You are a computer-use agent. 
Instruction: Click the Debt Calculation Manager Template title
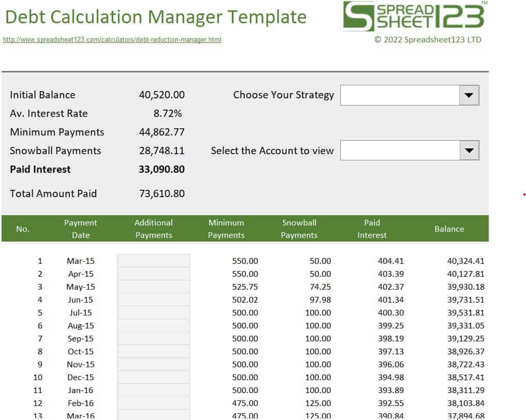(156, 17)
